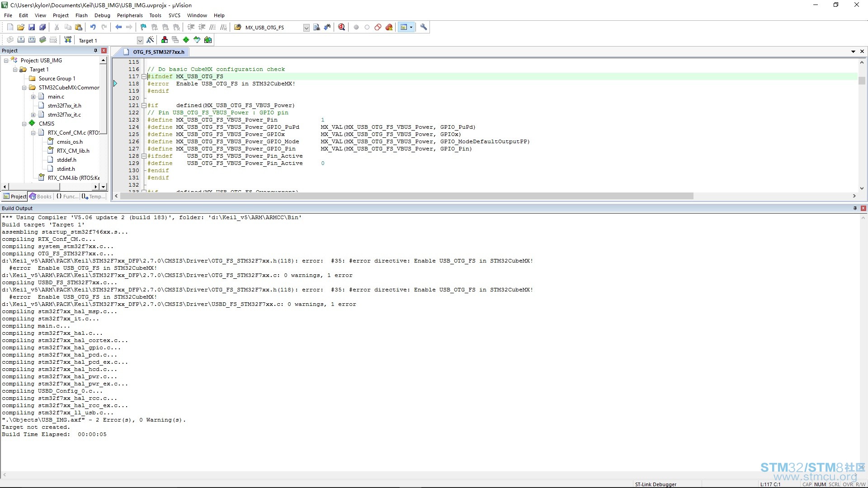Screen dimensions: 868x488
Task: Click Rebuild all target files icon
Action: pos(32,40)
